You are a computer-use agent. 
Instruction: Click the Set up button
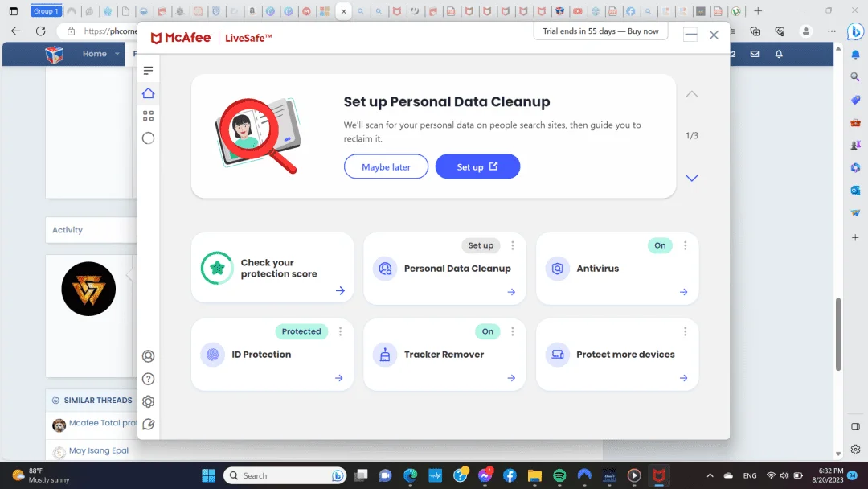[477, 166]
